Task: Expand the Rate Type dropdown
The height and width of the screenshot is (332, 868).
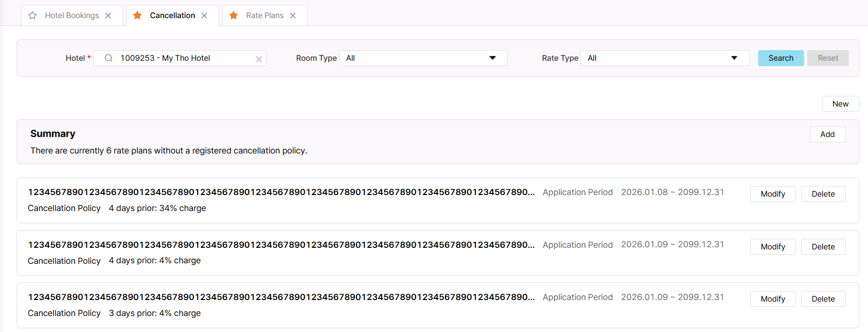Action: [664, 58]
